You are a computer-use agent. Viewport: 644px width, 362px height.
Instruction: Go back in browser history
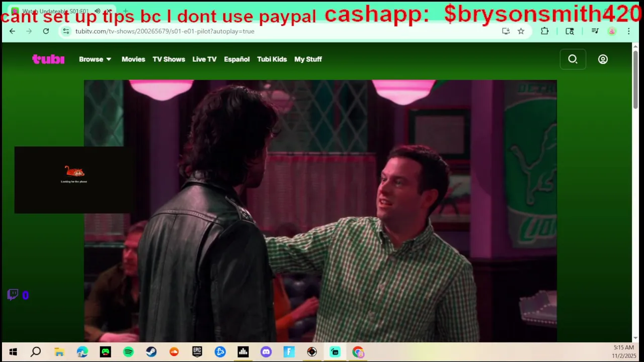coord(12,31)
